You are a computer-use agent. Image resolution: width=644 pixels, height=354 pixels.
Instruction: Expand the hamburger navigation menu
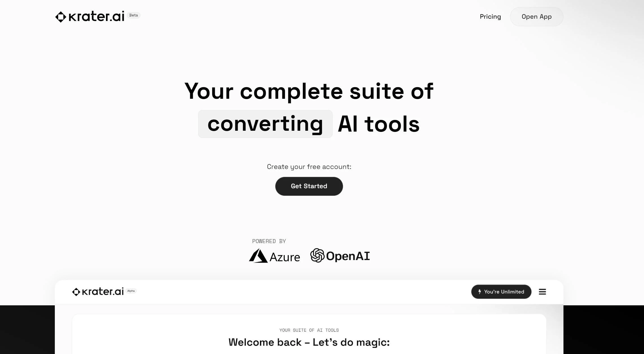tap(543, 291)
